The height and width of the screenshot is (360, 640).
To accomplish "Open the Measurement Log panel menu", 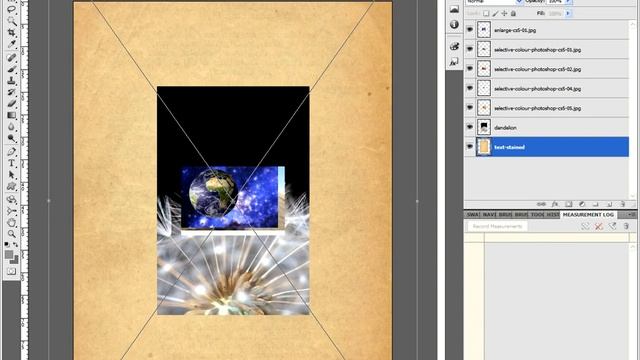I will pyautogui.click(x=632, y=215).
